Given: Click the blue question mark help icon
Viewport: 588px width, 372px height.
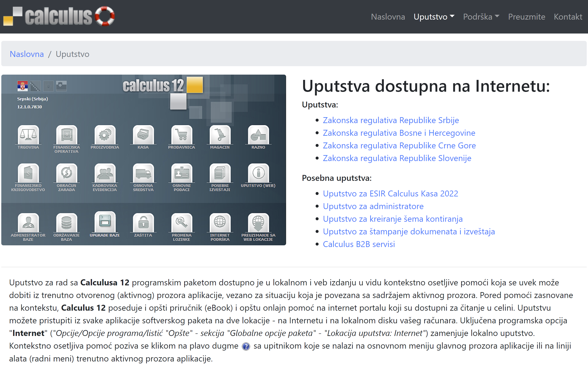Looking at the screenshot, I should tap(246, 346).
